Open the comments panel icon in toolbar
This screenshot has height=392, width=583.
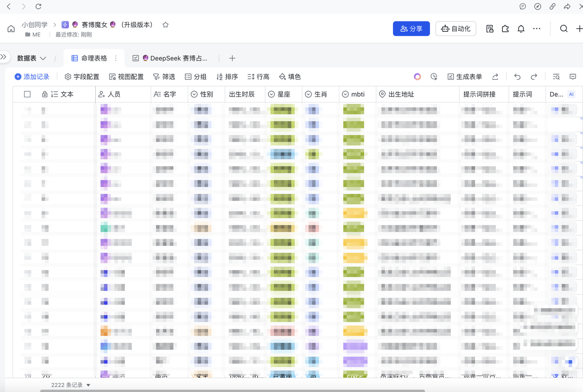573,76
